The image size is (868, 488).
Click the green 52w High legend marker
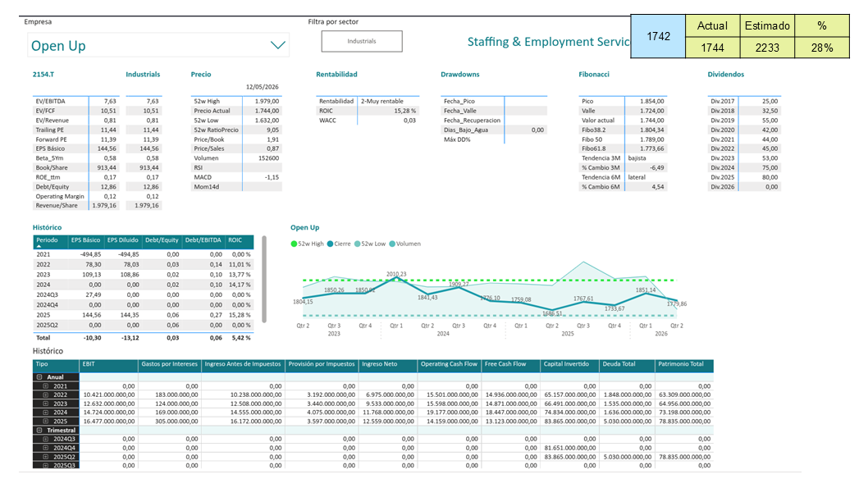294,244
